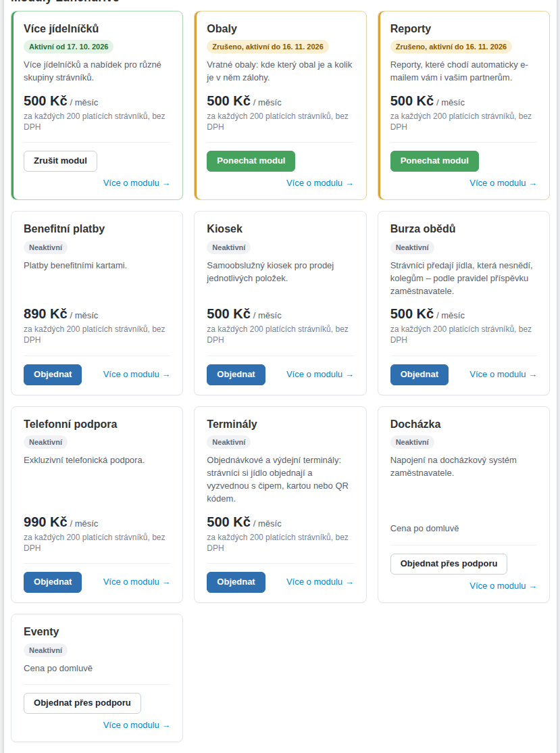This screenshot has width=560, height=753.
Task: Order the Terminály module
Action: (x=236, y=582)
